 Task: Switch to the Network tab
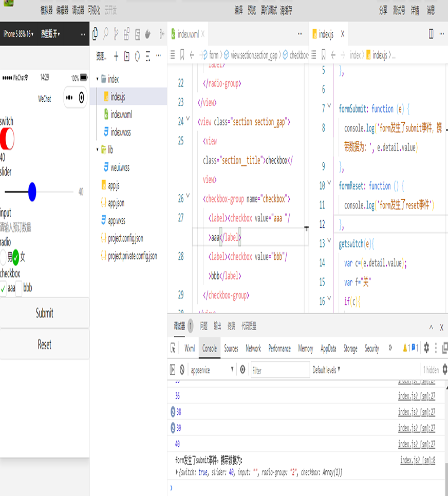click(253, 348)
